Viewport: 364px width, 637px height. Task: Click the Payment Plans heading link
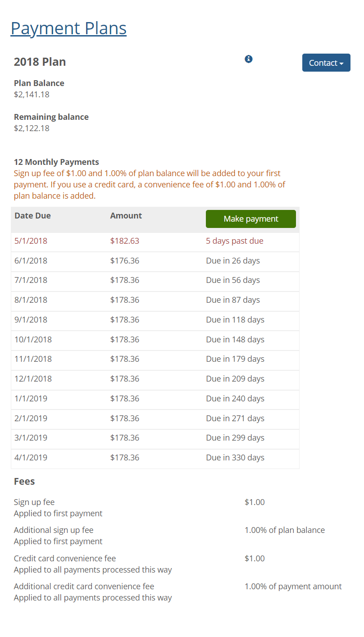tap(68, 28)
